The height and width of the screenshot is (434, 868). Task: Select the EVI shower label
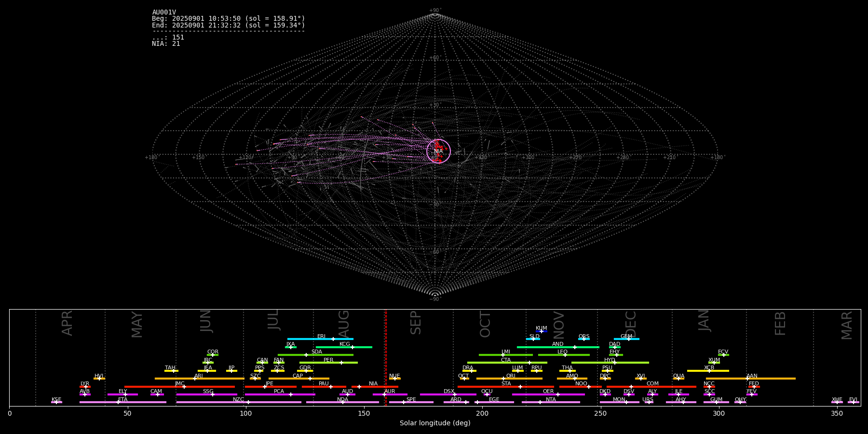click(x=853, y=399)
